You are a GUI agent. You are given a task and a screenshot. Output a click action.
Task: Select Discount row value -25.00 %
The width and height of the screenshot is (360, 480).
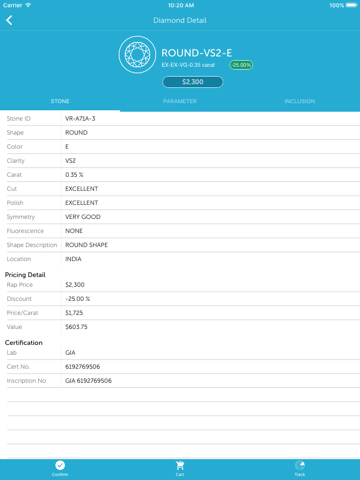[78, 299]
